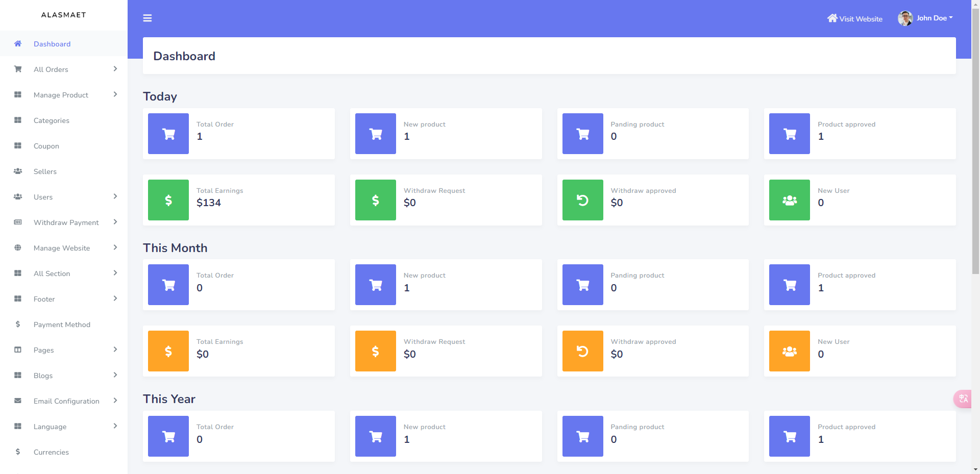The image size is (980, 474).
Task: Click the pink translate floating icon
Action: (963, 398)
